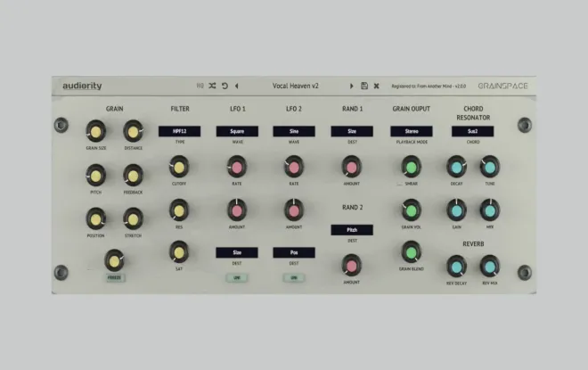Open the RAND 2 Pitch destination dropdown
The image size is (588, 370).
coord(352,230)
